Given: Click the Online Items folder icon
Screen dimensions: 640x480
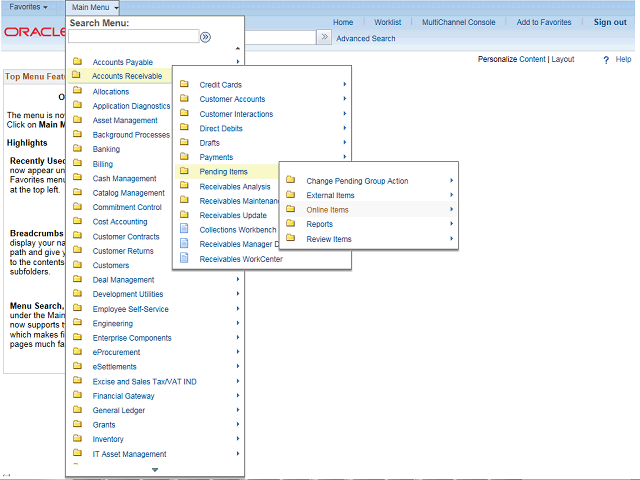Looking at the screenshot, I should (x=291, y=210).
